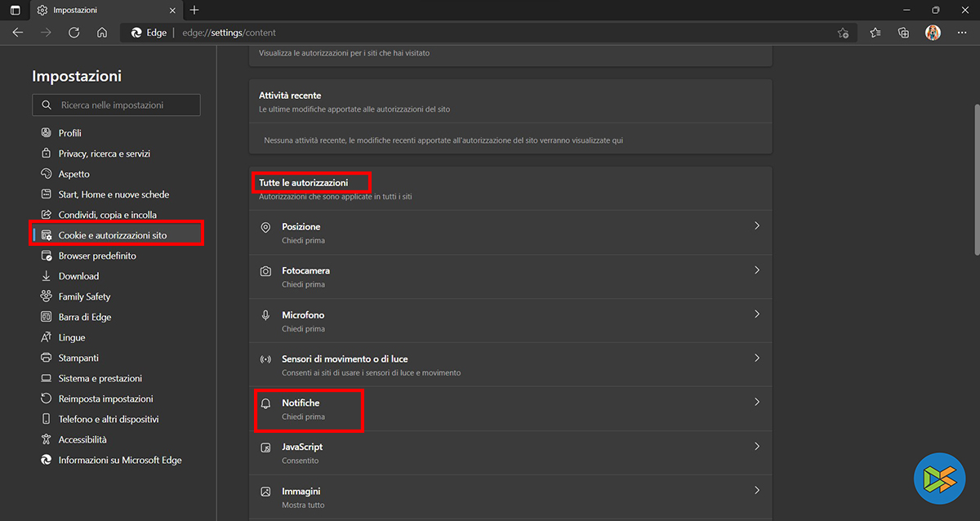Click the tab actions icon top-left

[x=16, y=11]
